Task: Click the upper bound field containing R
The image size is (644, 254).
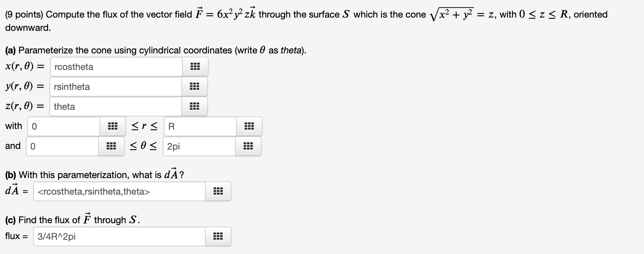Action: (x=199, y=126)
